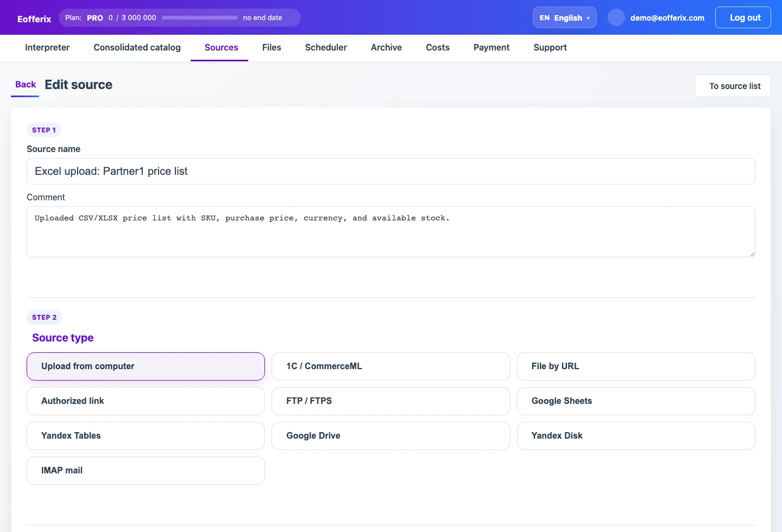Open the Support tab
Image resolution: width=782 pixels, height=532 pixels.
click(x=550, y=48)
